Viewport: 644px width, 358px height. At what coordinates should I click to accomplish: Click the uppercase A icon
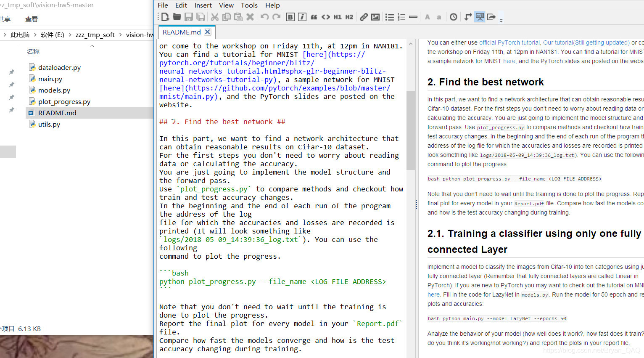(428, 17)
